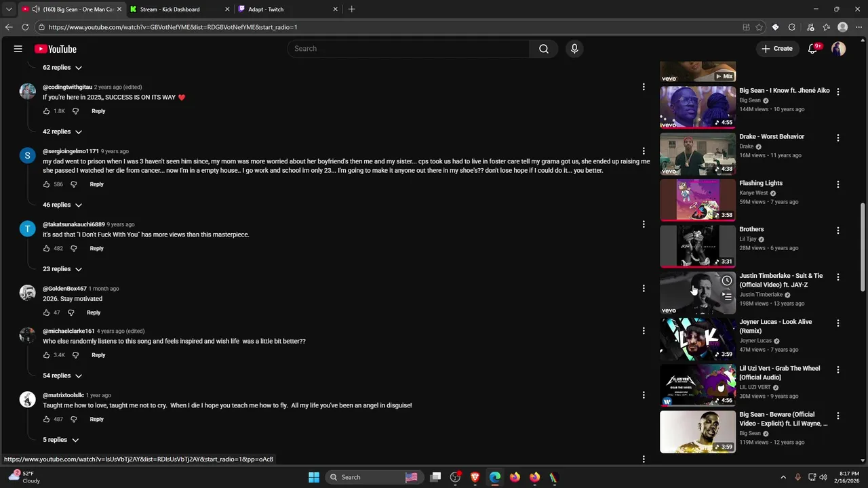Image resolution: width=868 pixels, height=488 pixels.
Task: Play Big Sean Beware thumbnail
Action: click(698, 432)
